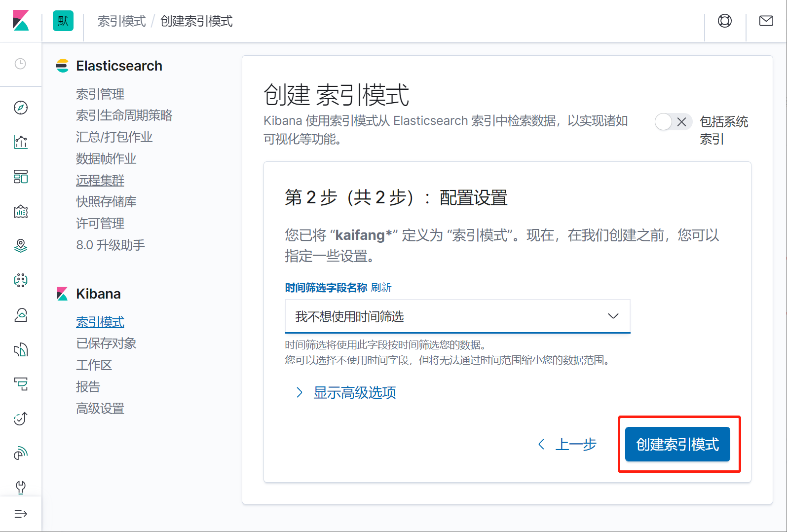787x532 pixels.
Task: Open the help lifebuoy icon
Action: (x=724, y=21)
